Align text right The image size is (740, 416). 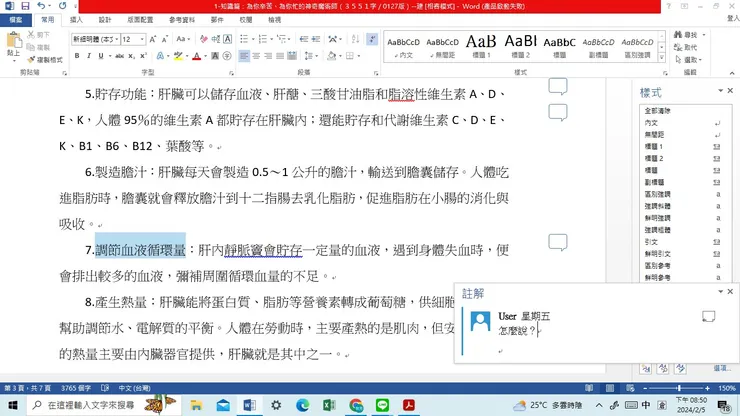(x=268, y=56)
